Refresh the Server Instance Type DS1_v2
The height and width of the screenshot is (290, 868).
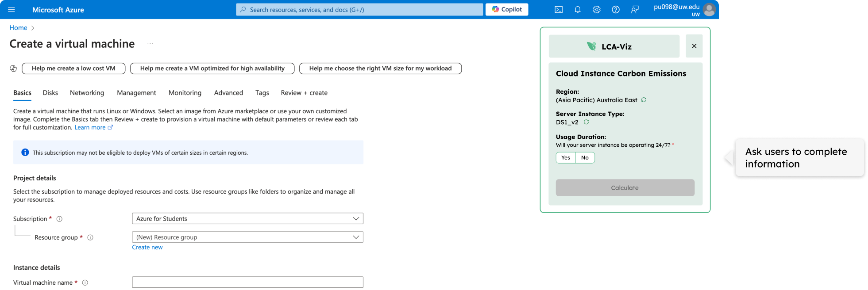pos(586,122)
